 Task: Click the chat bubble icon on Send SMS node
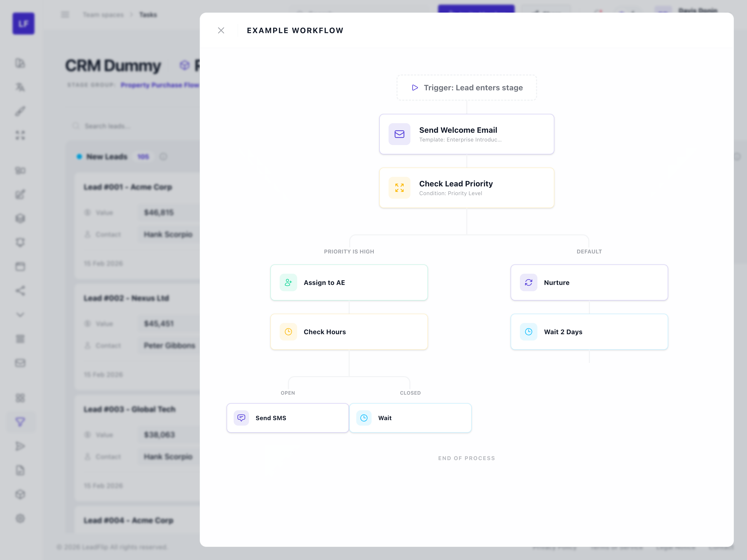(x=241, y=418)
